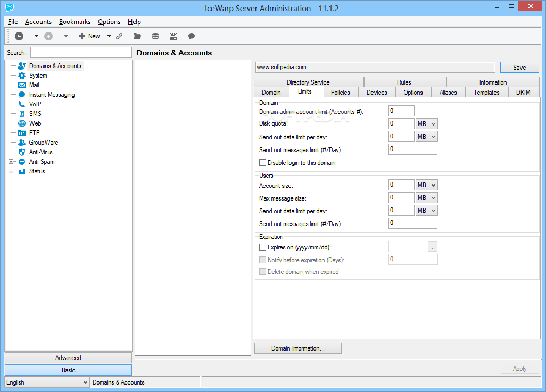
Task: Click the Domain admin account limit field
Action: (x=401, y=111)
